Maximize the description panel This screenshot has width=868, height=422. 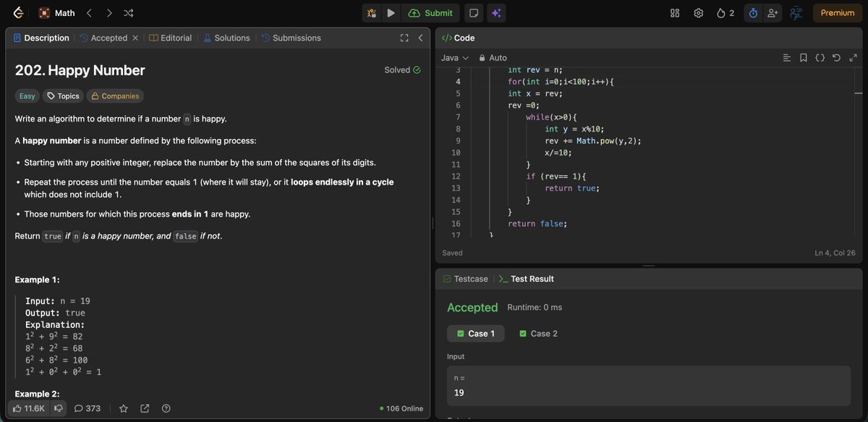404,38
